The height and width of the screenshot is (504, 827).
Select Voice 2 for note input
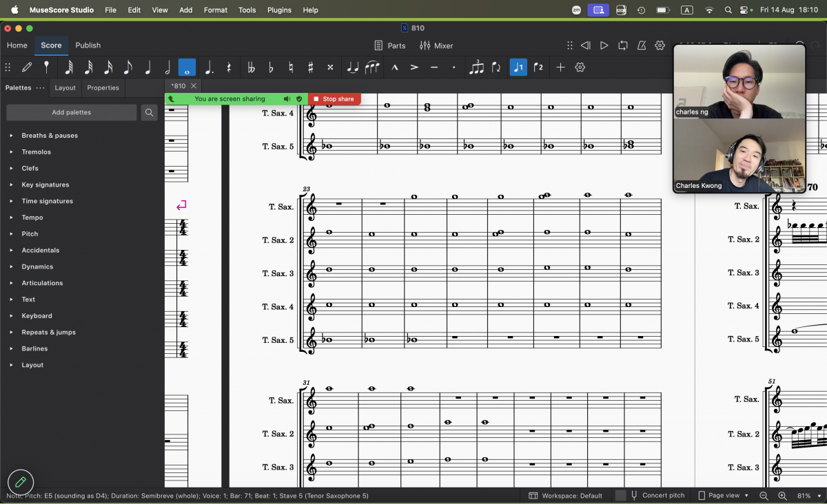(x=538, y=67)
